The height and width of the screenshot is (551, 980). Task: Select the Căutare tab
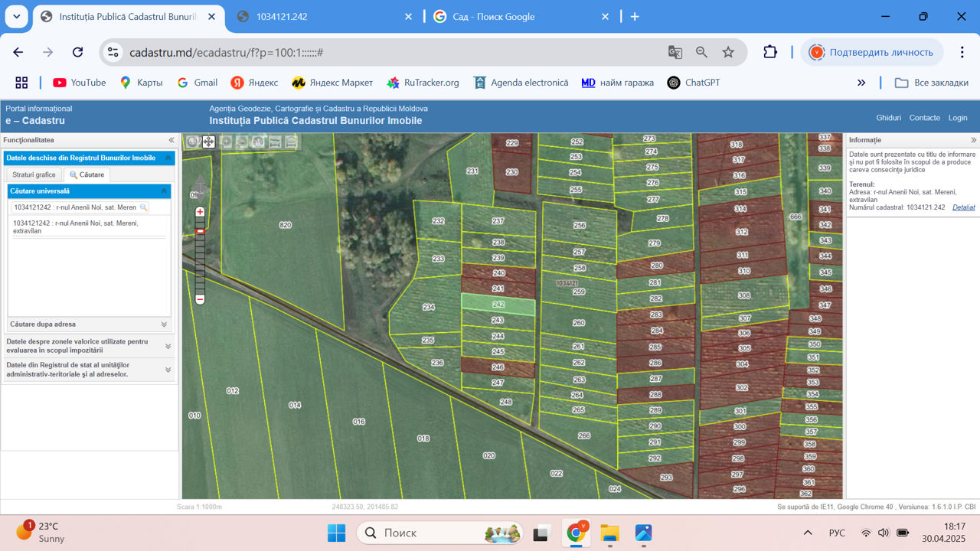point(87,175)
